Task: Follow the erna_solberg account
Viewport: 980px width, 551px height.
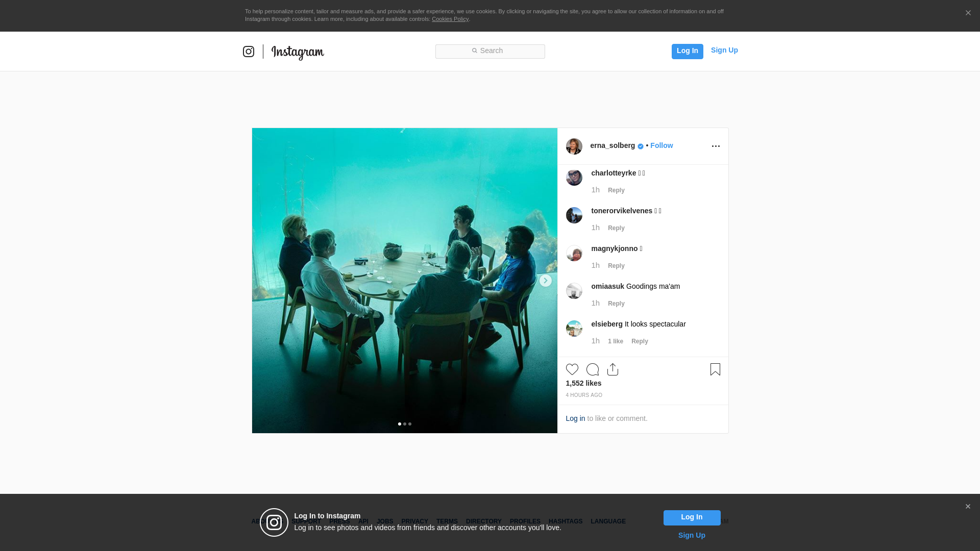Action: pyautogui.click(x=661, y=145)
